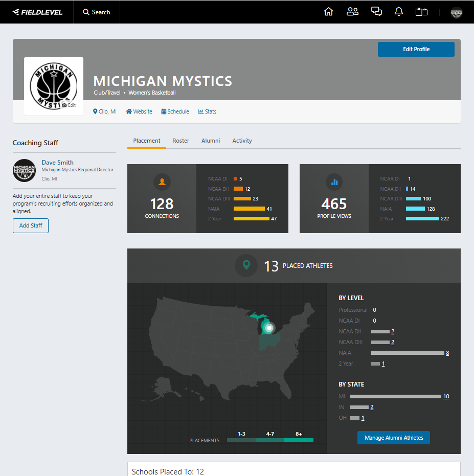Switch to the Alumni tab

211,141
